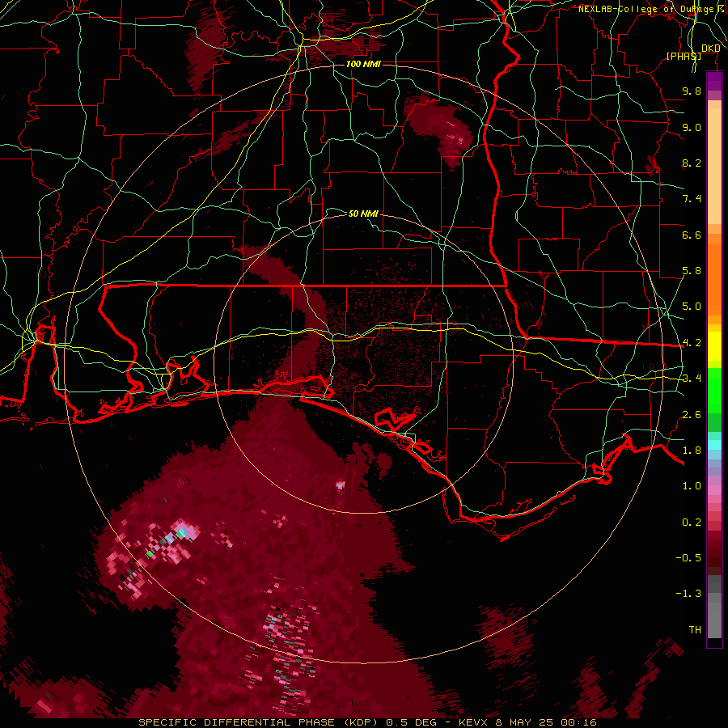Click the 9.0 value on the scale
Screen dimensions: 728x728
692,127
